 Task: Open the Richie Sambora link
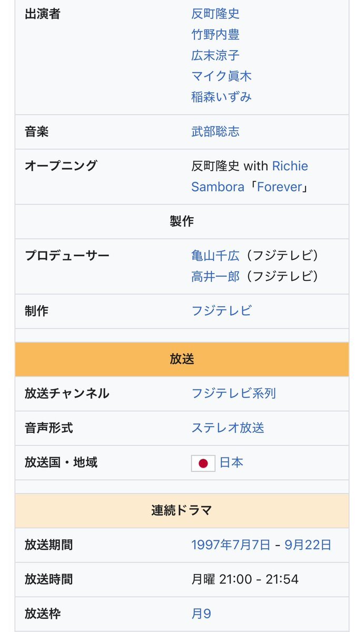tap(250, 176)
